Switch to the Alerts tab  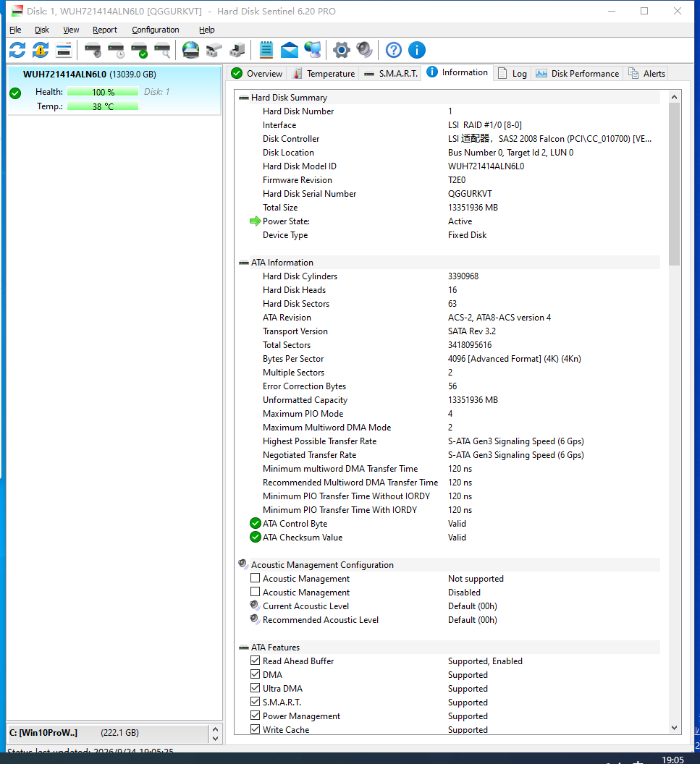(x=647, y=74)
